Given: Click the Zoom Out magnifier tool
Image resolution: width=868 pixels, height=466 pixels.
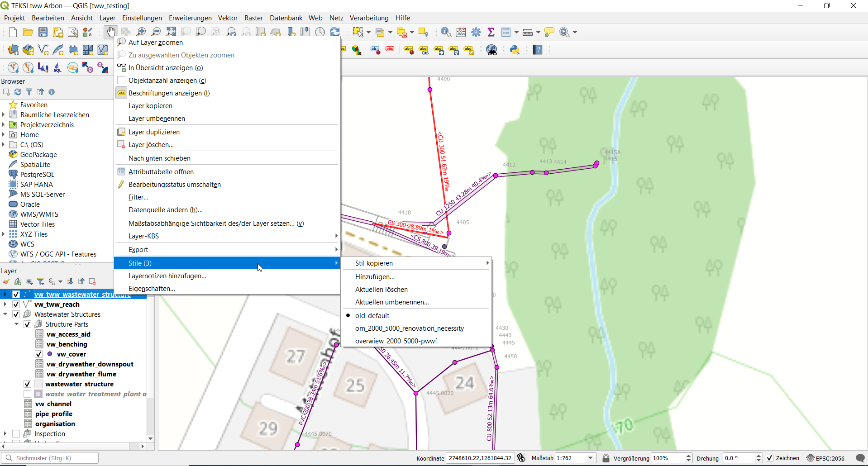Looking at the screenshot, I should pyautogui.click(x=156, y=32).
